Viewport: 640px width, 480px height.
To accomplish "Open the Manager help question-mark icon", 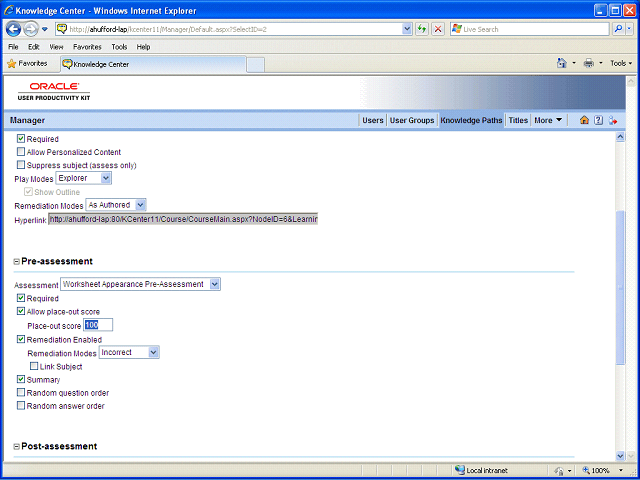I will tap(598, 120).
